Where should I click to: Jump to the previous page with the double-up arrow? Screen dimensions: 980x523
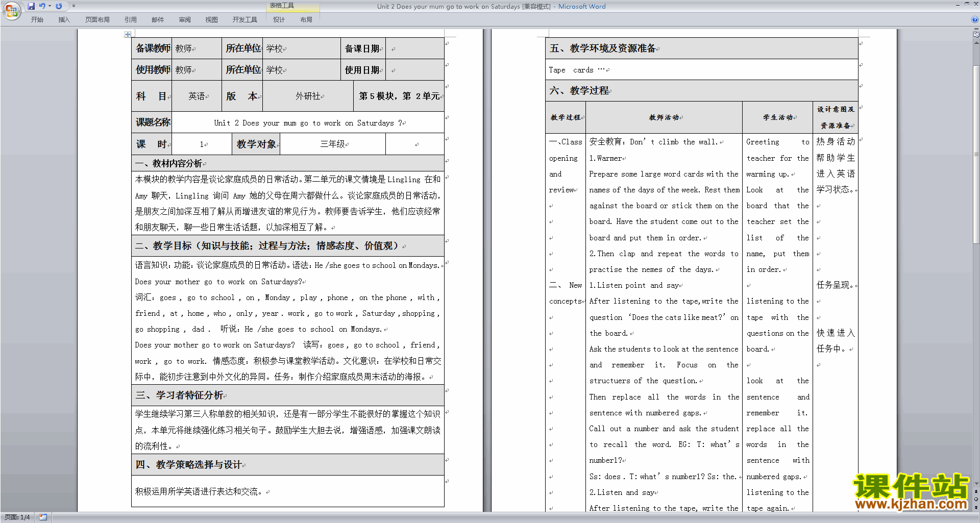tap(976, 491)
